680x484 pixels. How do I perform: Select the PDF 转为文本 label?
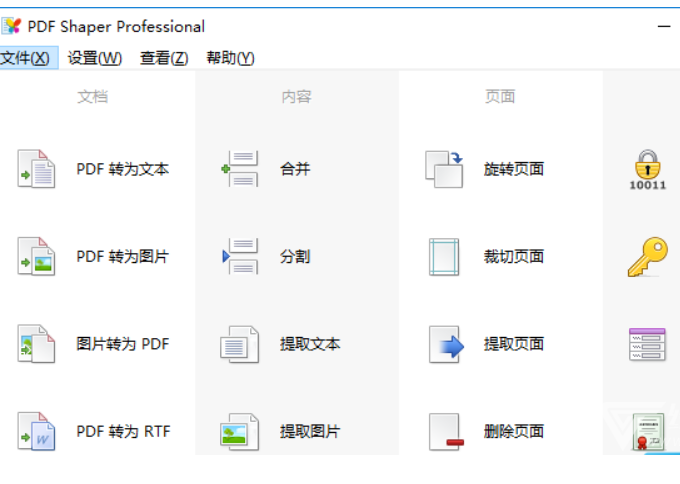click(123, 169)
